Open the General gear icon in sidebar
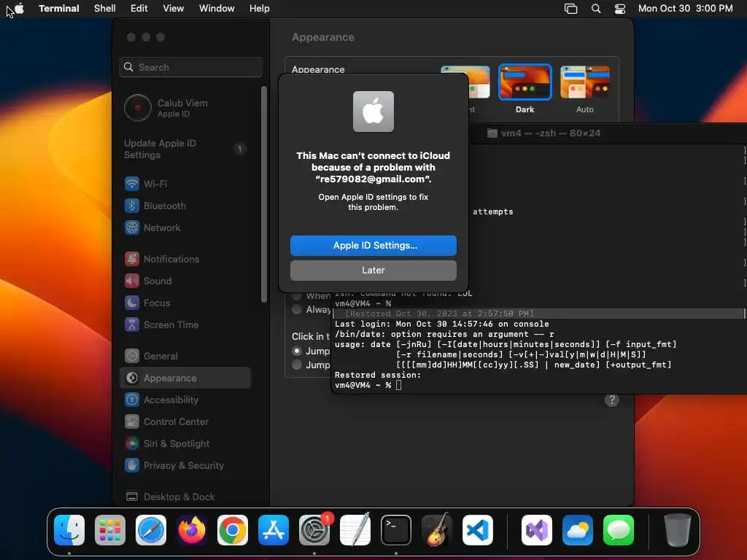747x560 pixels. pyautogui.click(x=132, y=356)
